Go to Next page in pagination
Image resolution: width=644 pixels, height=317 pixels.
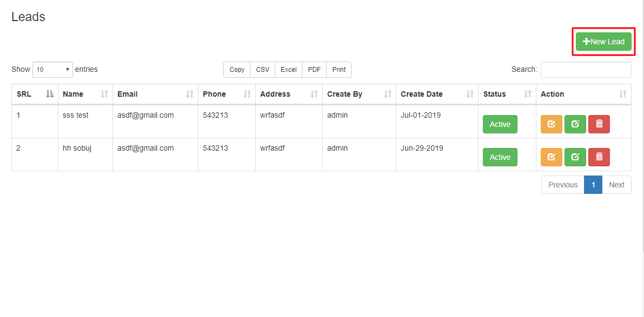pyautogui.click(x=616, y=185)
